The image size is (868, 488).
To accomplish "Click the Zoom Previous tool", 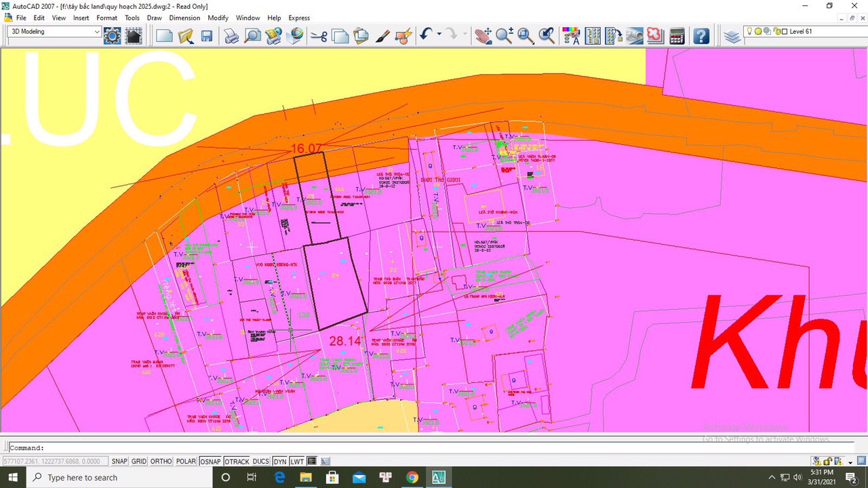I will pos(547,36).
